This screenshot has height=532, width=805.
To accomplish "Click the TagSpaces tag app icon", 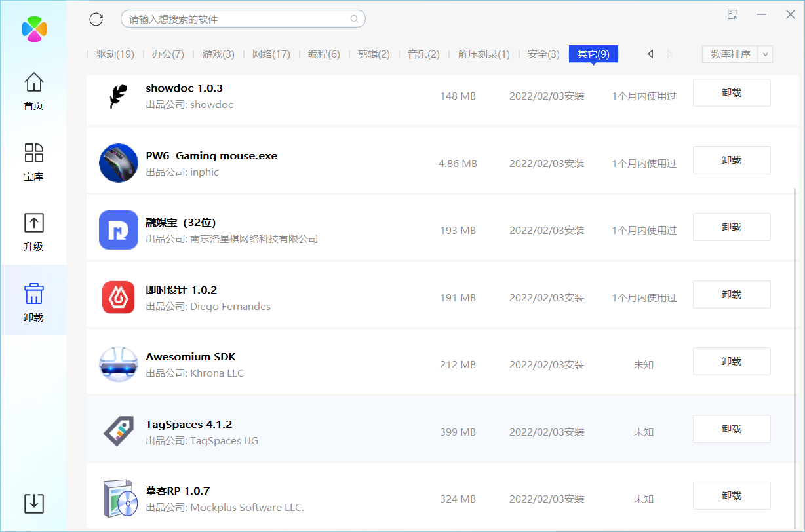I will tap(119, 432).
